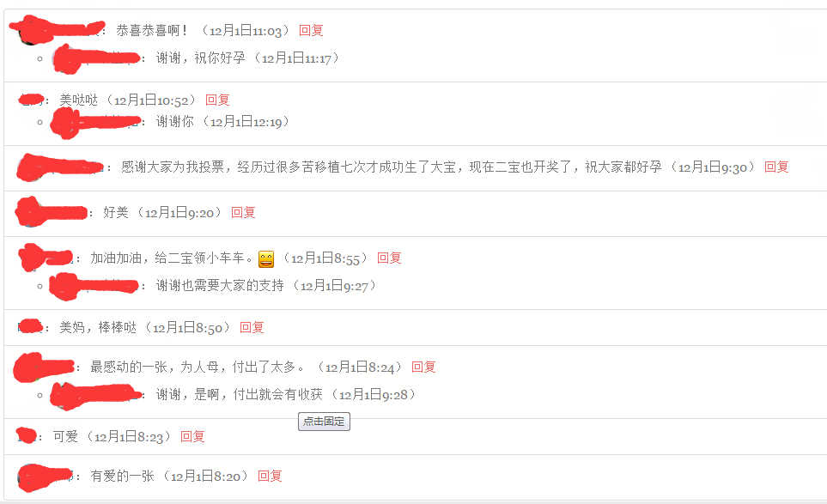Click 回复 after 最感动的一张 comment

coord(423,367)
